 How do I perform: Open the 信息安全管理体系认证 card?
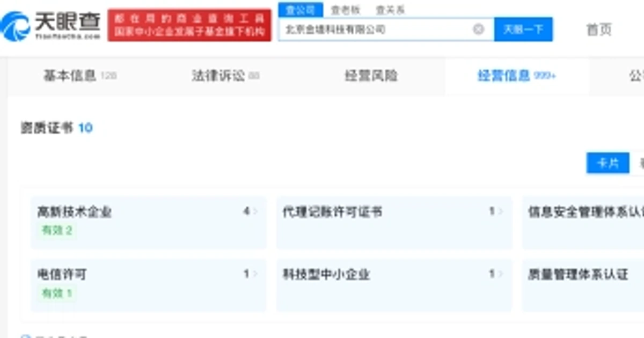[x=583, y=222]
